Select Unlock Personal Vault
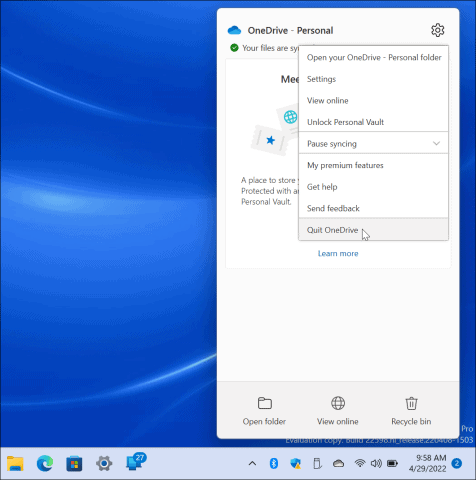476x480 pixels. tap(374, 122)
